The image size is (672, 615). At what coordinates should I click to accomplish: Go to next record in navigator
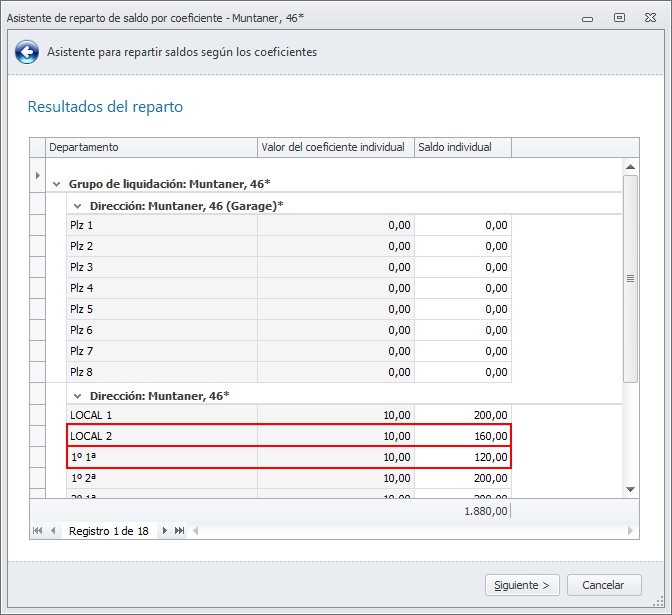pyautogui.click(x=165, y=531)
